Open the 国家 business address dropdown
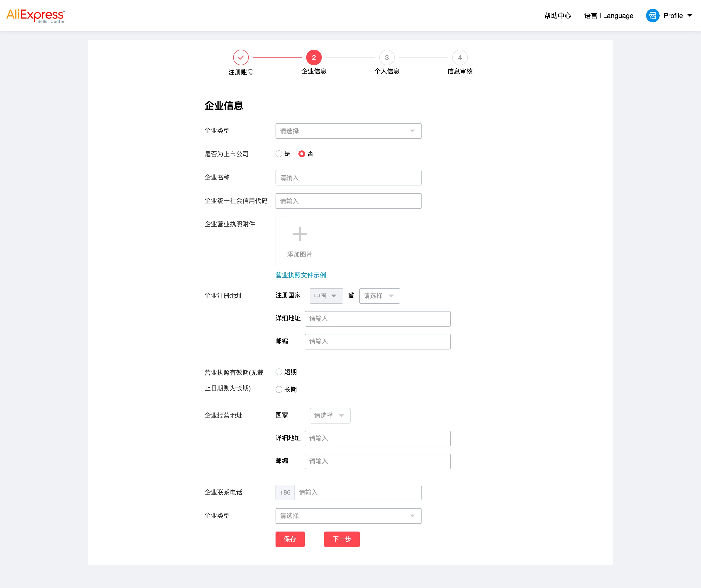The width and height of the screenshot is (701, 588). point(330,415)
